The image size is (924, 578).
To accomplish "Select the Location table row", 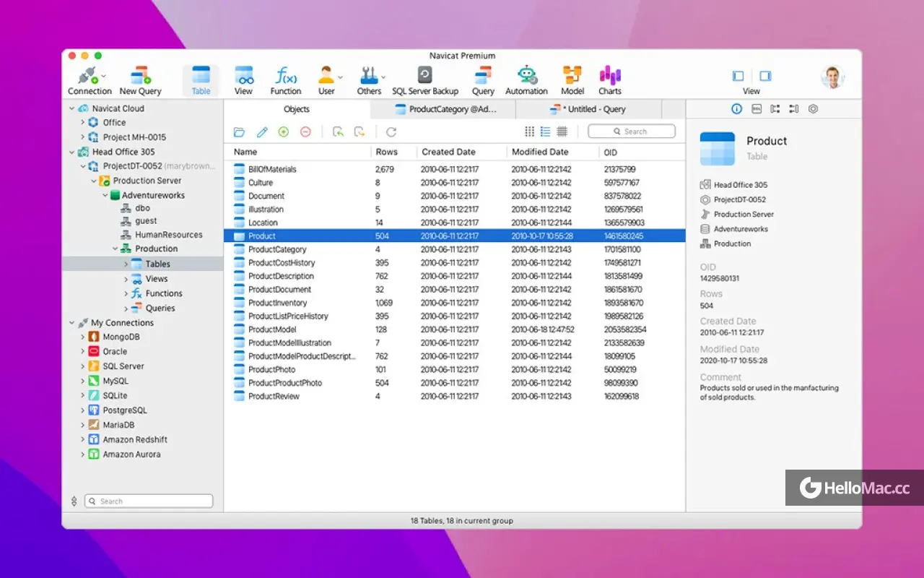I will tap(455, 223).
